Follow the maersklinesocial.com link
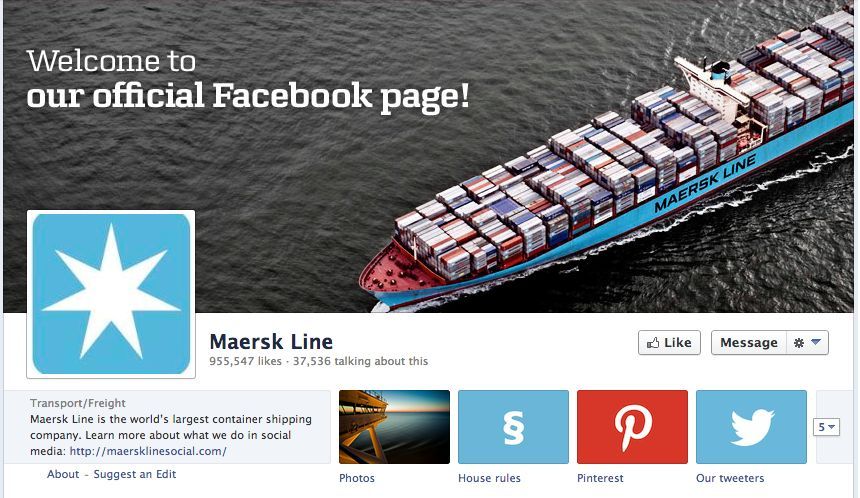The height and width of the screenshot is (498, 860). click(x=148, y=451)
